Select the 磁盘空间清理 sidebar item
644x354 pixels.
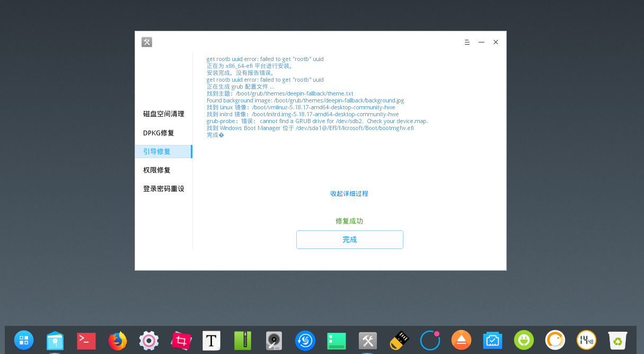163,114
